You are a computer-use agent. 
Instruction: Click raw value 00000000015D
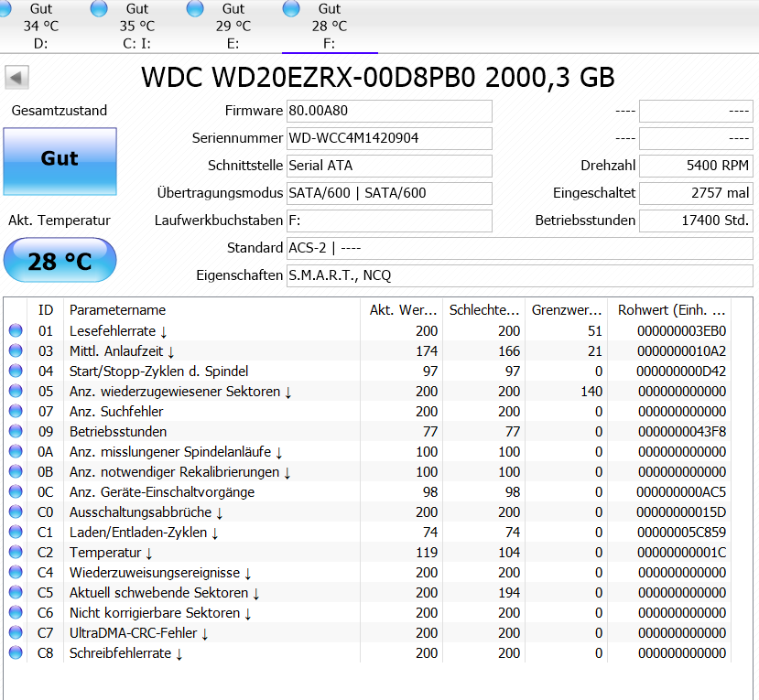pos(681,512)
